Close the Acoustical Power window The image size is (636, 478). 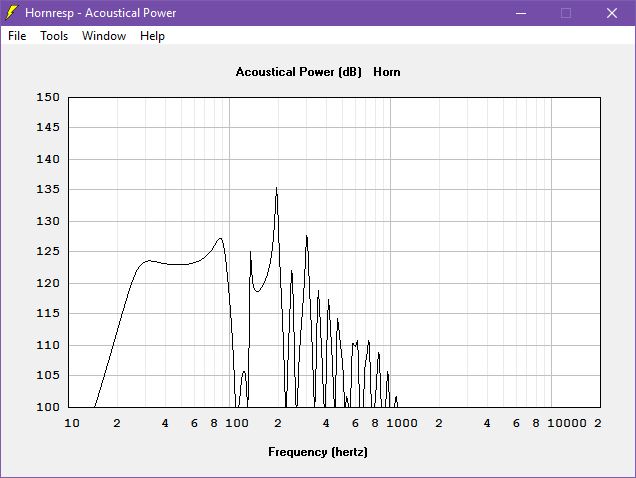tap(612, 13)
